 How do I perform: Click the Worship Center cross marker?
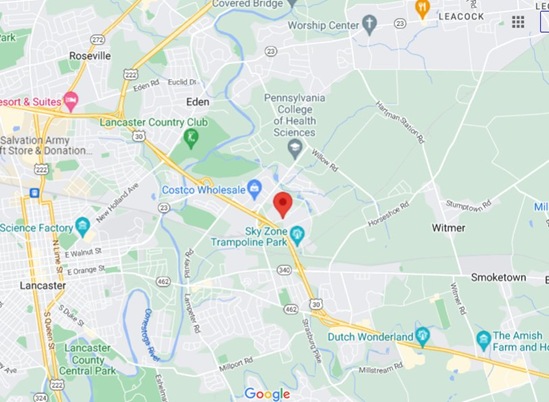coord(369,25)
